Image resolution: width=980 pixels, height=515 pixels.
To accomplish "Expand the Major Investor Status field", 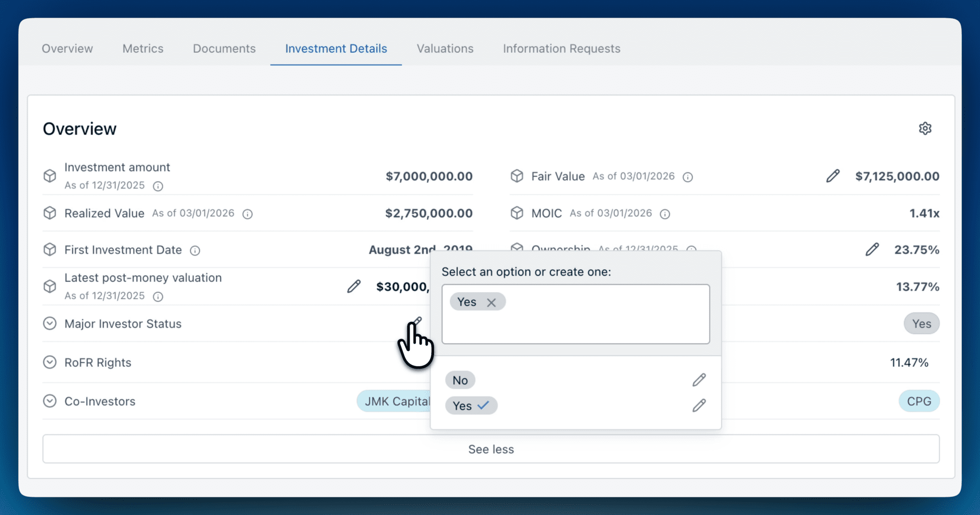I will 50,324.
